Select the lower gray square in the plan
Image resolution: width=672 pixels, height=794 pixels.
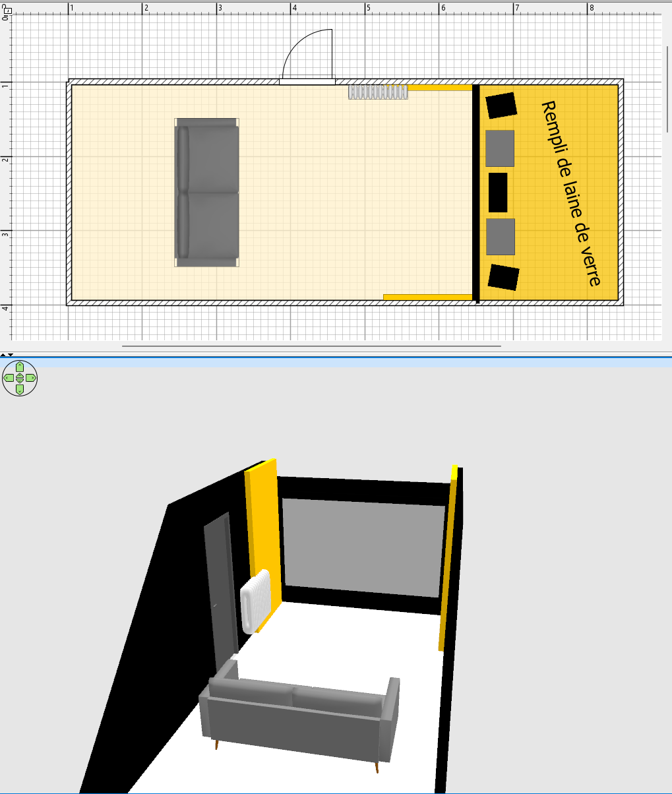[501, 237]
